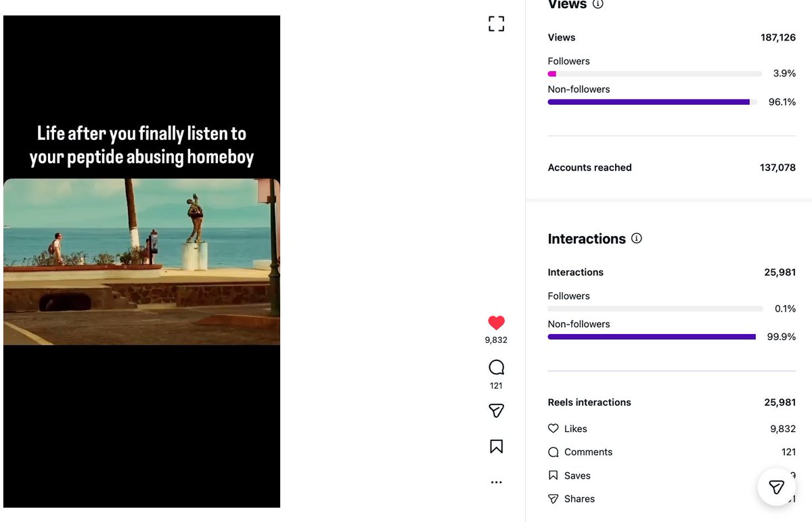Show info about Interactions heading
Viewport: 812px width, 522px height.
click(x=636, y=239)
